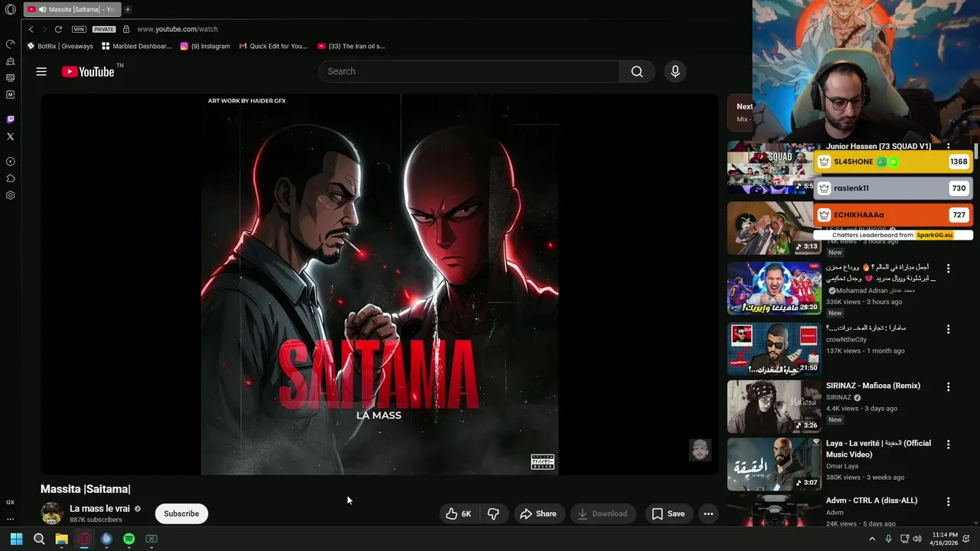980x551 pixels.
Task: Click the Saitama video player area
Action: click(380, 284)
